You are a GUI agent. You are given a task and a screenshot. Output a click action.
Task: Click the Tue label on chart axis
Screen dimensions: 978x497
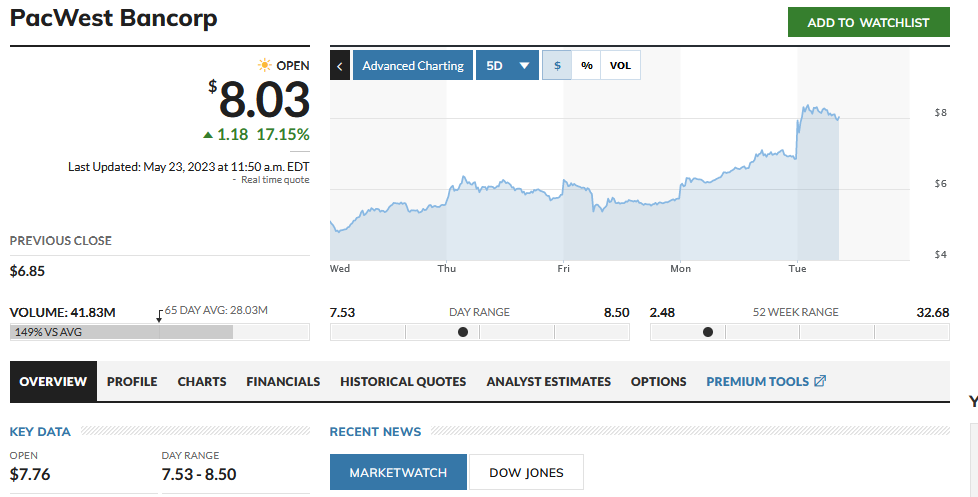[x=797, y=269]
